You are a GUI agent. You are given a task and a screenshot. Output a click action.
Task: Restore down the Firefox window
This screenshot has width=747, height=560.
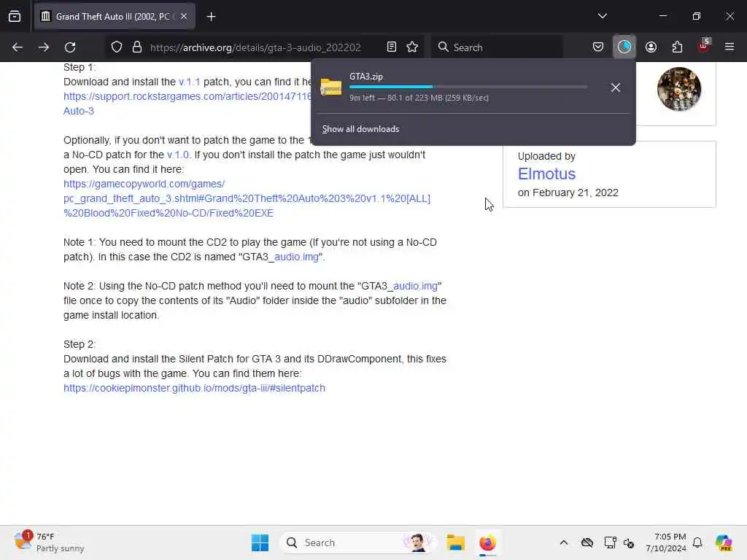click(x=697, y=16)
